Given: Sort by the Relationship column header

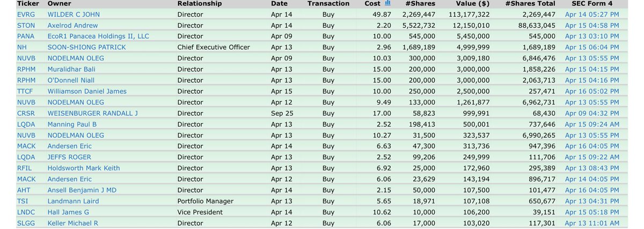Looking at the screenshot, I should click(200, 3).
